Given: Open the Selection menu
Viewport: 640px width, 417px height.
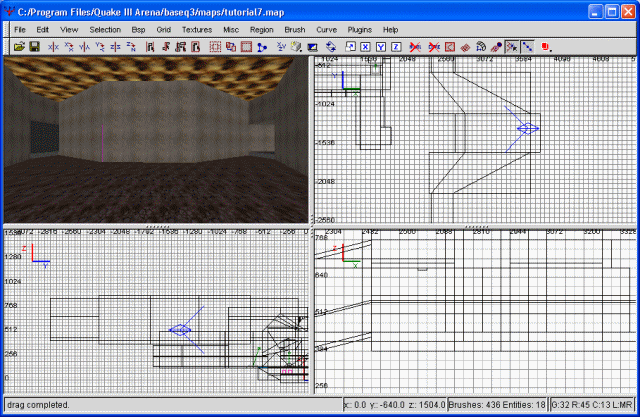Looking at the screenshot, I should click(x=105, y=30).
